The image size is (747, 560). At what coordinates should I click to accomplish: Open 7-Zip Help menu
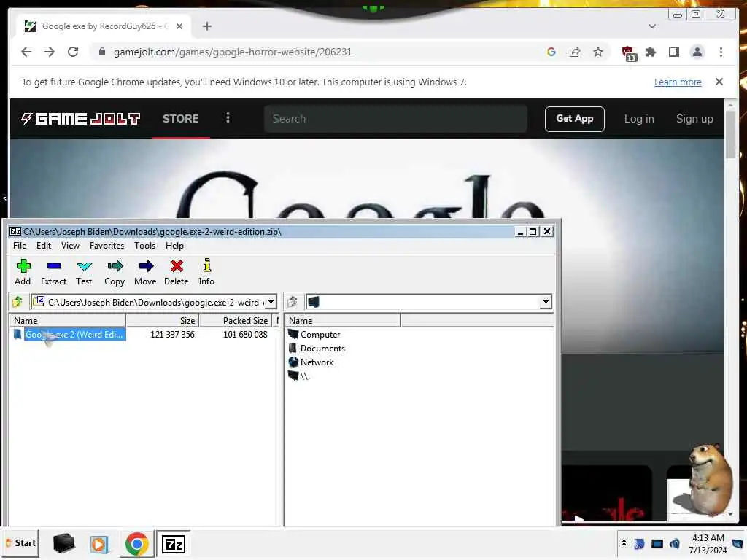(174, 246)
